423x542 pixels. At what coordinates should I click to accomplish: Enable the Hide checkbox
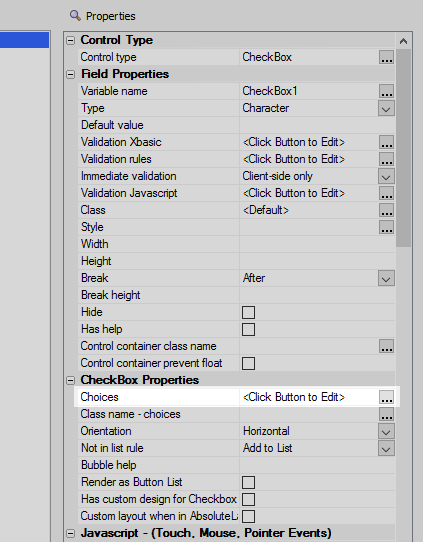pyautogui.click(x=248, y=312)
